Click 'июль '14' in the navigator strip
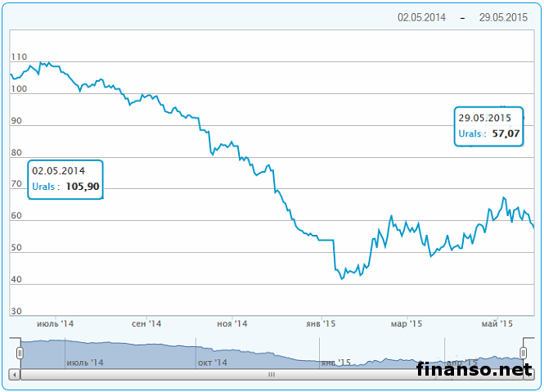This screenshot has width=544, height=392. tap(85, 361)
